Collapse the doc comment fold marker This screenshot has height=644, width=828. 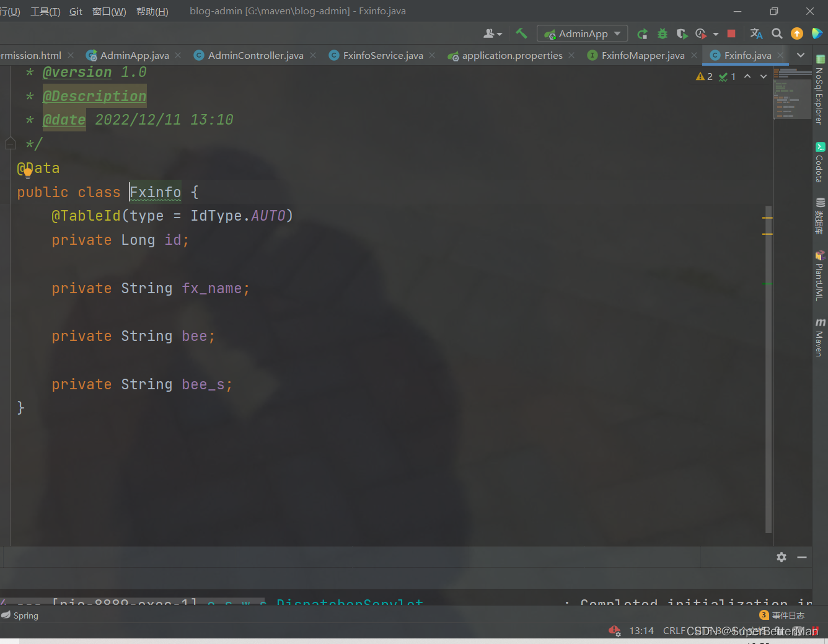[10, 144]
